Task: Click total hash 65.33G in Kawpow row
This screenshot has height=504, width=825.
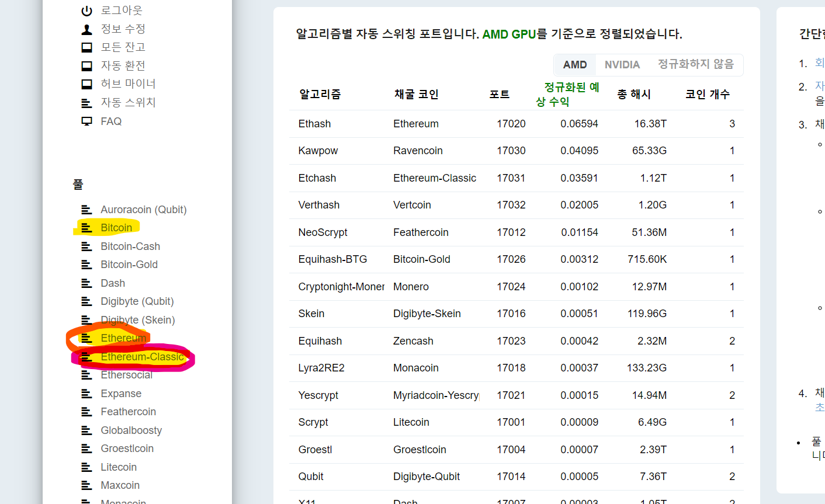Action: pyautogui.click(x=649, y=151)
